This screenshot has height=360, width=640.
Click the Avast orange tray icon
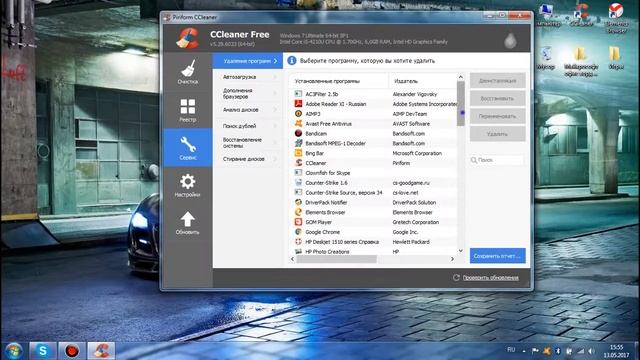547,351
